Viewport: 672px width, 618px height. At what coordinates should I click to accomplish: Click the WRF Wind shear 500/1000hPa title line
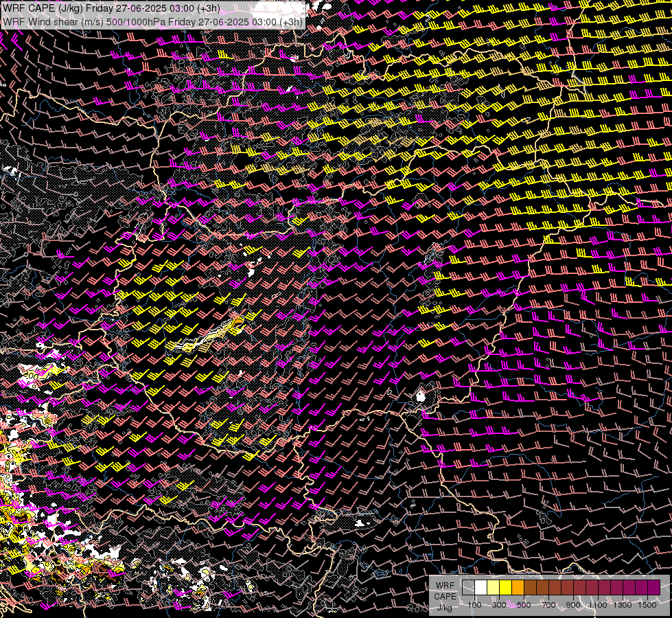[x=152, y=22]
